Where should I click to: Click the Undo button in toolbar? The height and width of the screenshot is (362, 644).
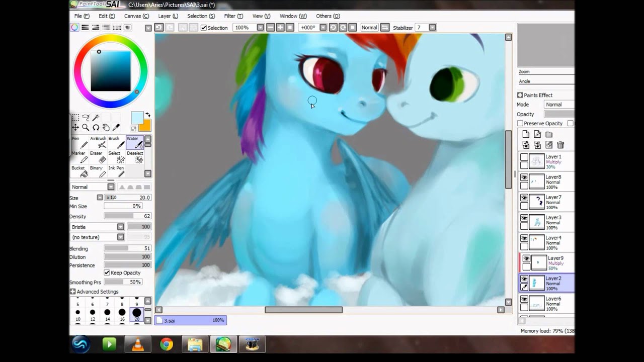point(159,28)
